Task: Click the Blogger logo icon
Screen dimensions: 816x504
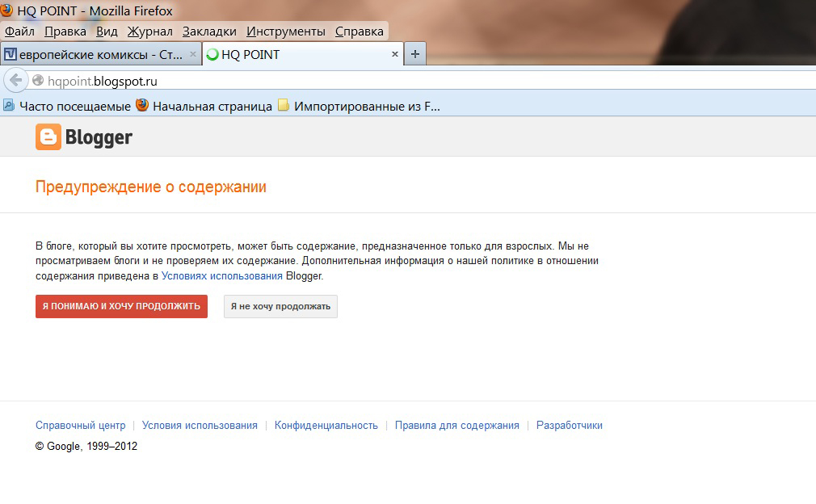Action: point(48,136)
